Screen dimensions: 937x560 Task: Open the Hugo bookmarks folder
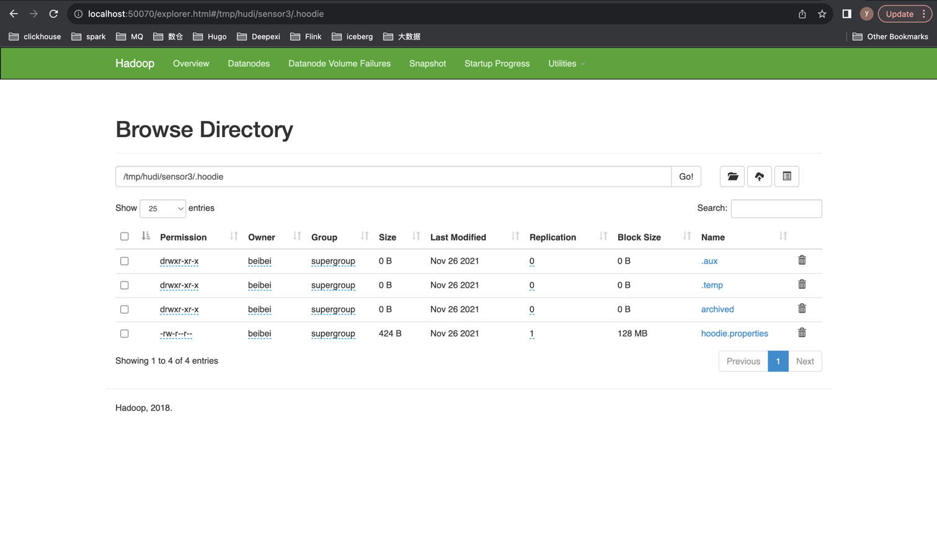click(x=210, y=37)
